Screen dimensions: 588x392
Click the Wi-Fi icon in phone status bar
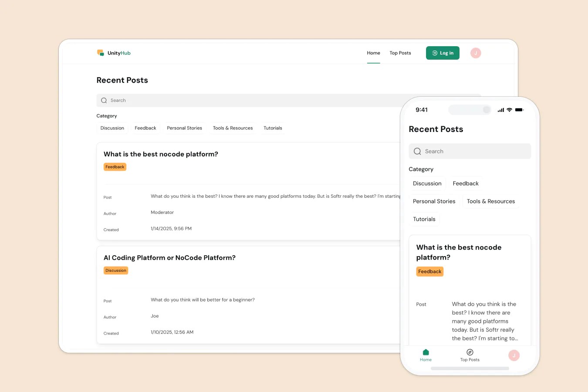[509, 110]
